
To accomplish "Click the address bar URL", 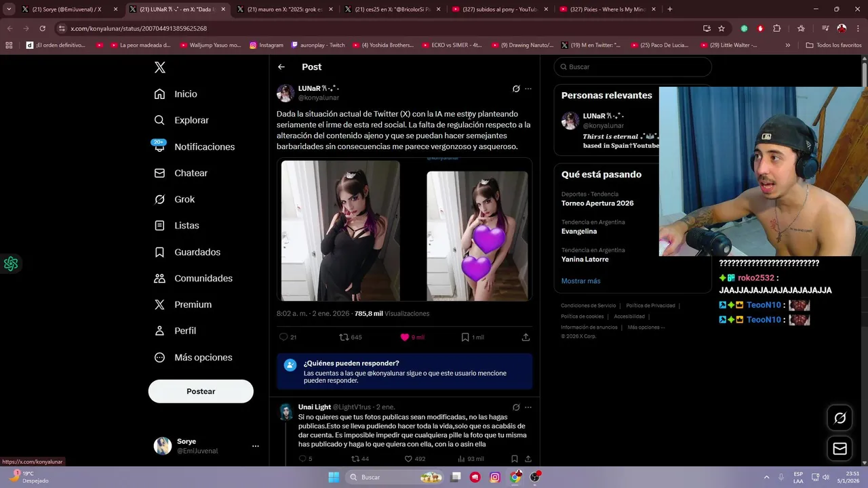I will [x=138, y=28].
